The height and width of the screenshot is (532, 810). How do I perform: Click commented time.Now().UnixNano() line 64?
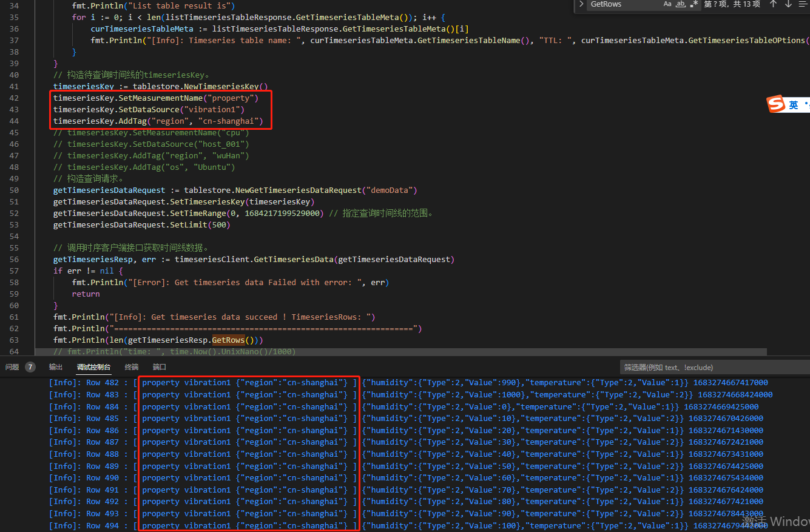[174, 352]
